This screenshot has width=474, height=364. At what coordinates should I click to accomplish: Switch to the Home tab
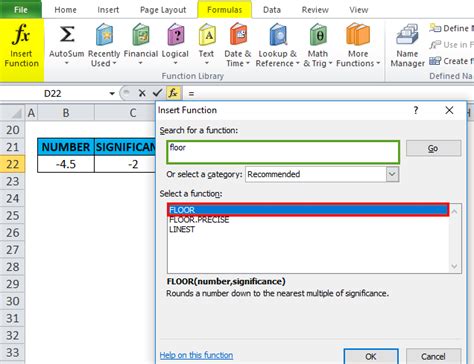click(x=65, y=10)
